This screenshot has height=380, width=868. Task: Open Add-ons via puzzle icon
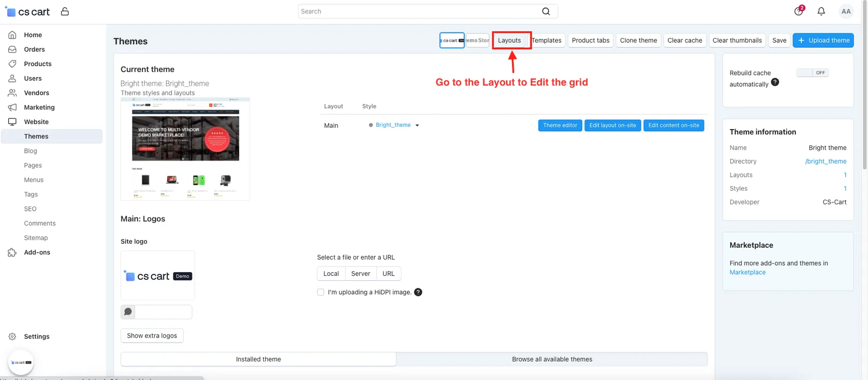click(x=12, y=253)
